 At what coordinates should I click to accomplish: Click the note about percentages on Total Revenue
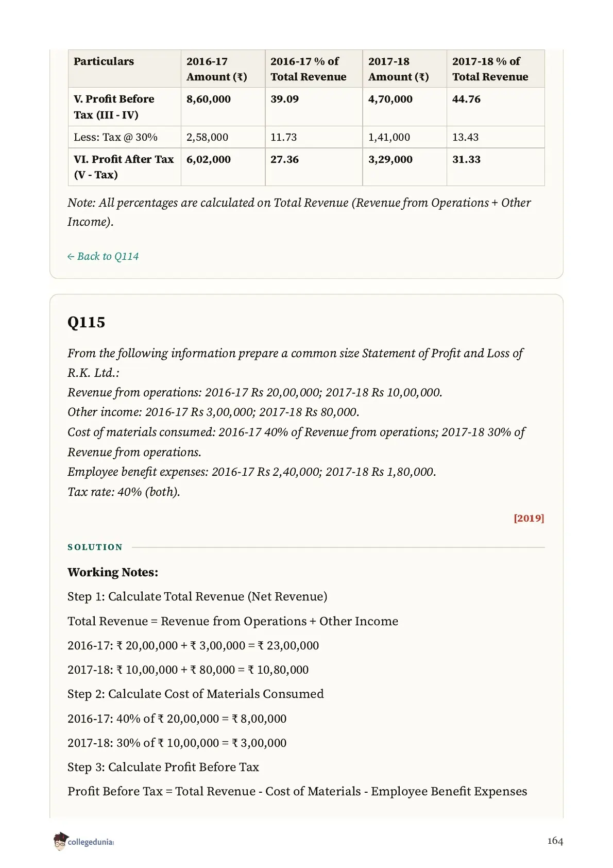(x=299, y=212)
